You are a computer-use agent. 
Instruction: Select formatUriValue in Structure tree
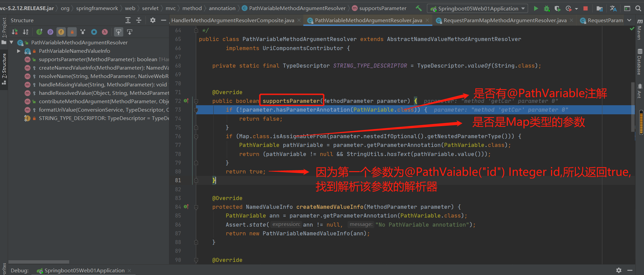pos(104,110)
